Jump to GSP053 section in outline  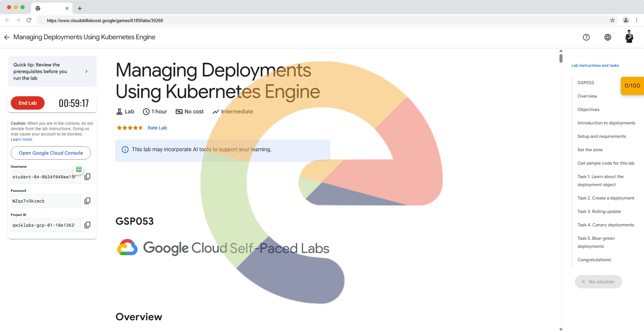tap(586, 83)
